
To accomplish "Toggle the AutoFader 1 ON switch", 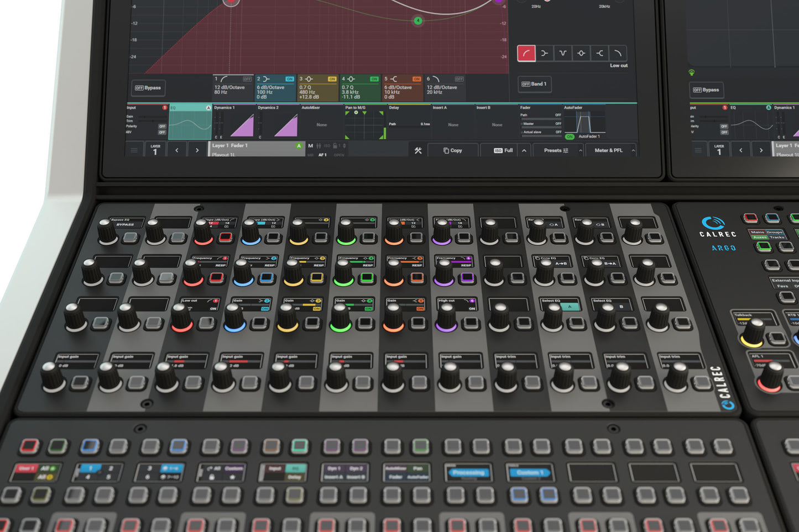I will coord(570,136).
